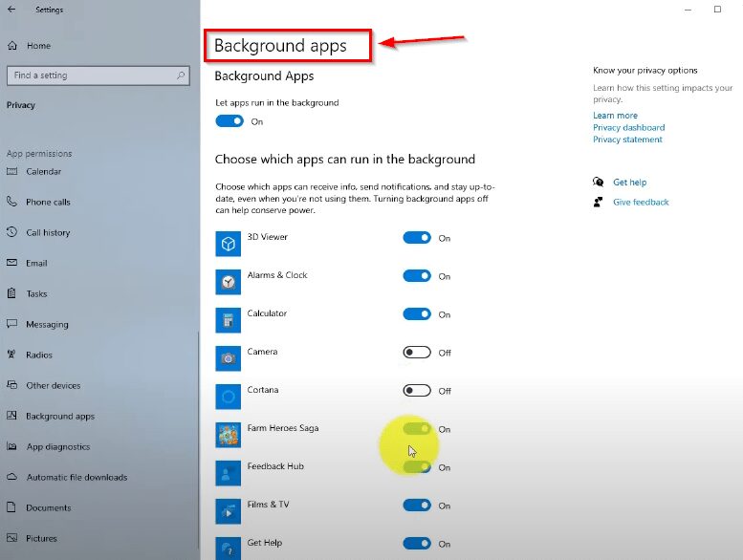This screenshot has height=560, width=743.
Task: Click the Background apps sidebar icon
Action: [11, 416]
